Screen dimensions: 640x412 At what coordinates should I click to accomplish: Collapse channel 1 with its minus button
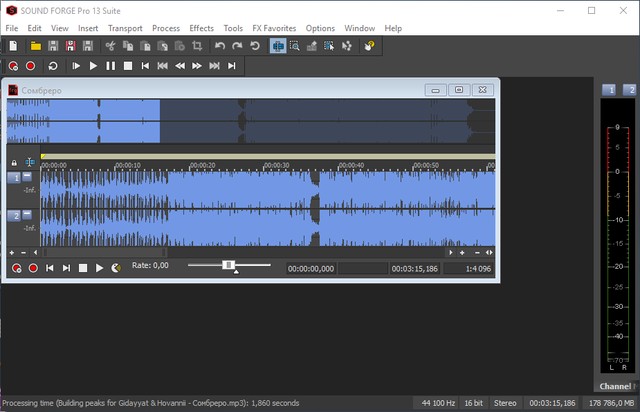[x=27, y=177]
